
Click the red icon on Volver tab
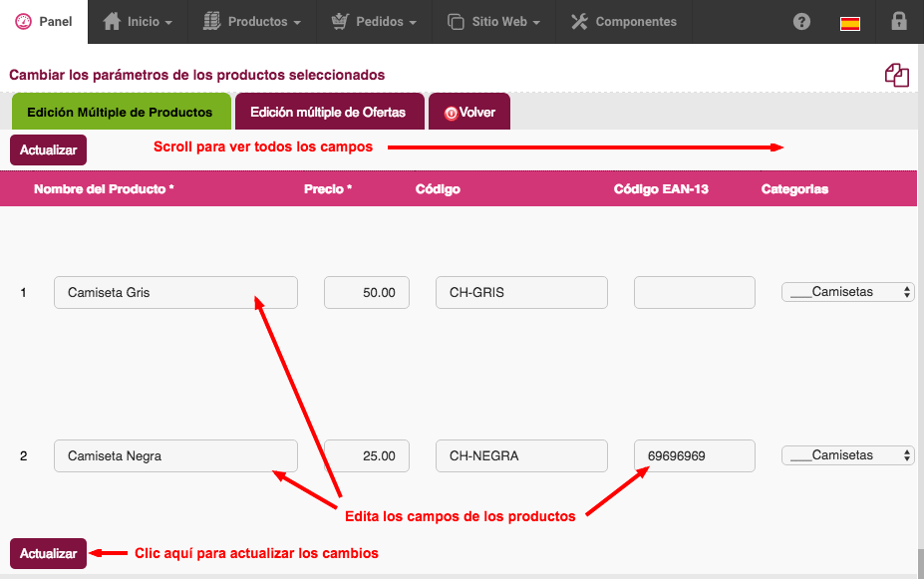451,113
